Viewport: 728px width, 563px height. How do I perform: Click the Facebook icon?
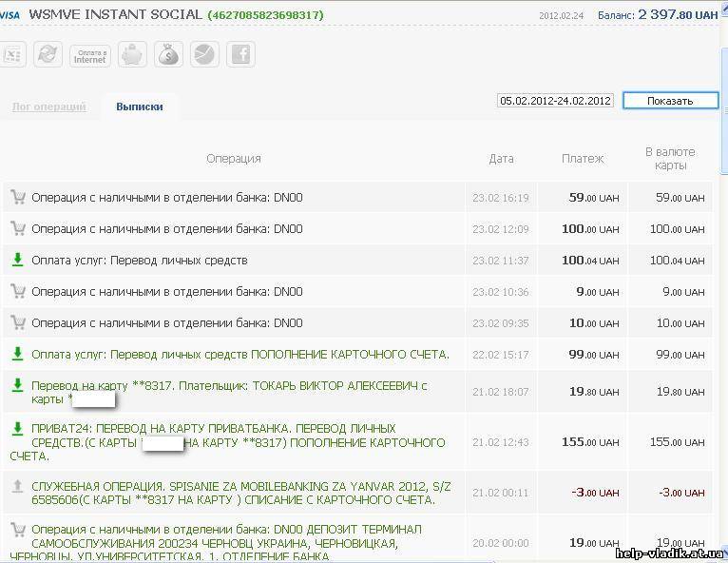(240, 55)
